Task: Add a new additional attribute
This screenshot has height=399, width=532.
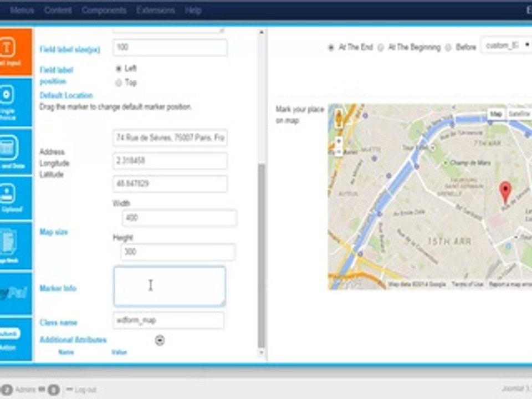Action: point(160,340)
